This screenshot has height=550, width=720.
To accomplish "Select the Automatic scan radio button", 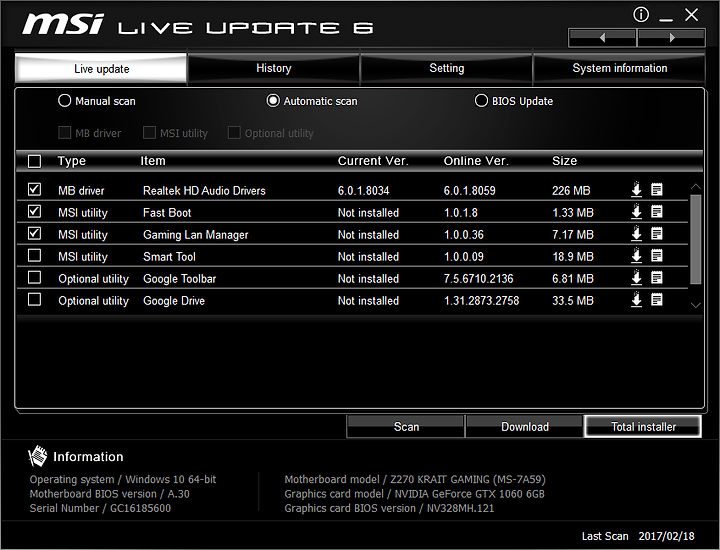I will [273, 101].
